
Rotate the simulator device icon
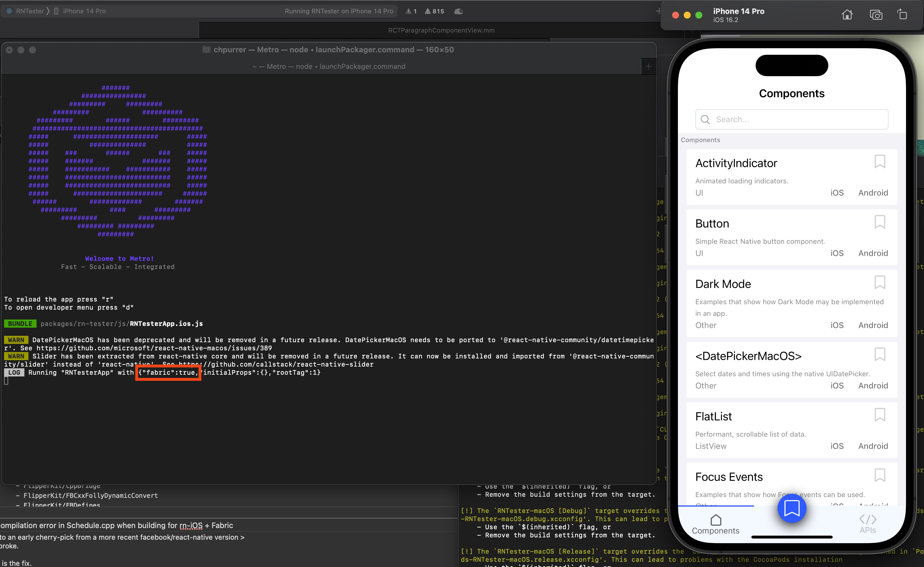point(902,15)
